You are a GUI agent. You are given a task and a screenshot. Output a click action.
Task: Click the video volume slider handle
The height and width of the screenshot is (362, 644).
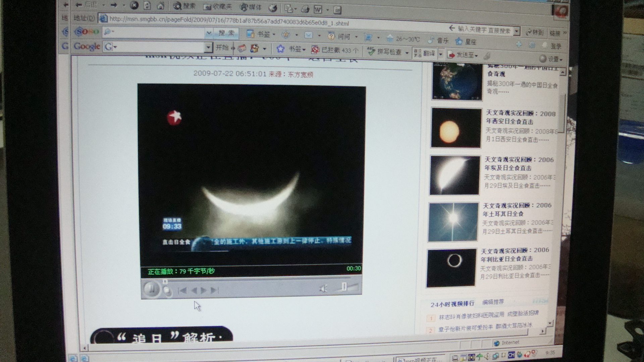[x=344, y=287]
